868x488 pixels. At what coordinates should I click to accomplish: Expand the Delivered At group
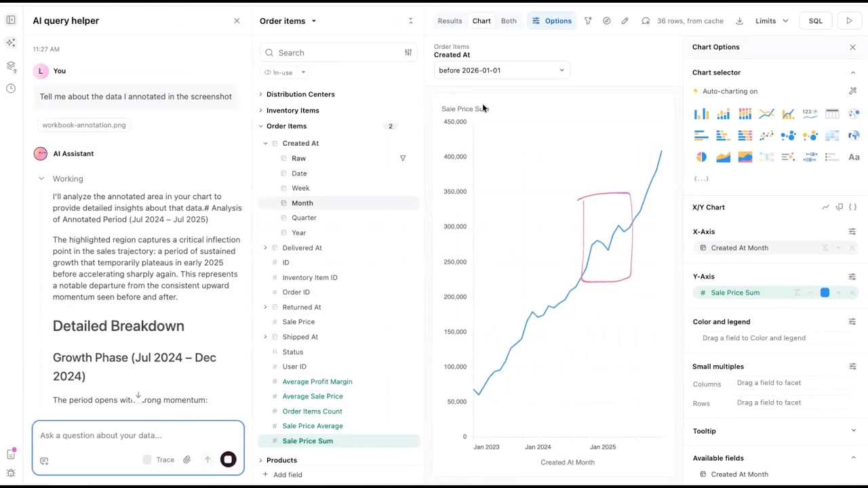coord(266,248)
